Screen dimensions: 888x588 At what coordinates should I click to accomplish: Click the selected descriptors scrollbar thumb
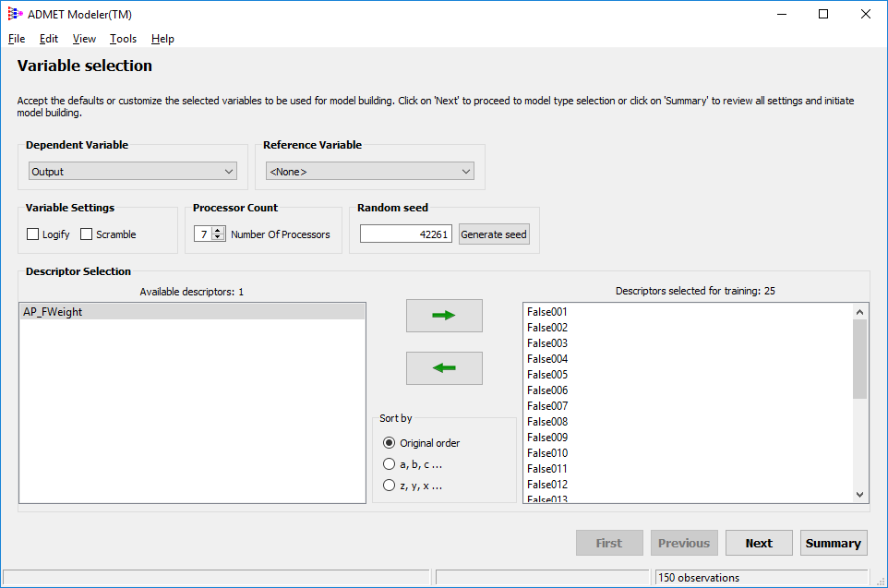tap(859, 359)
